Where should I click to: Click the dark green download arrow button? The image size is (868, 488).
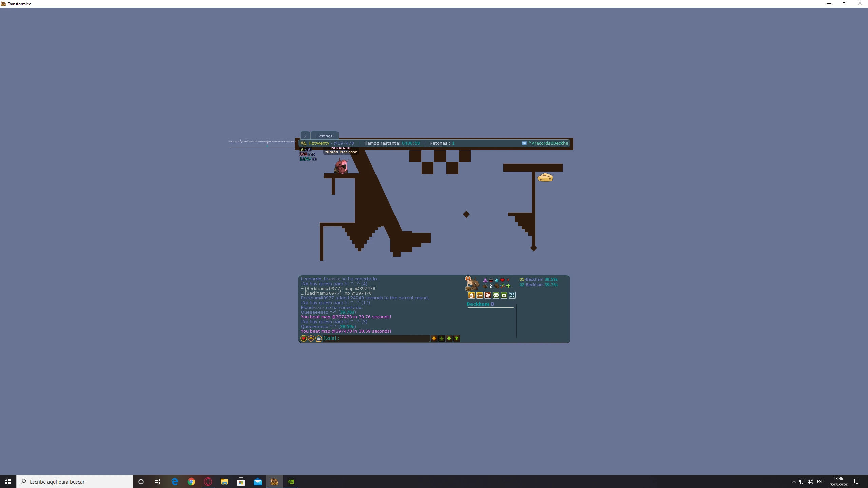coord(442,338)
